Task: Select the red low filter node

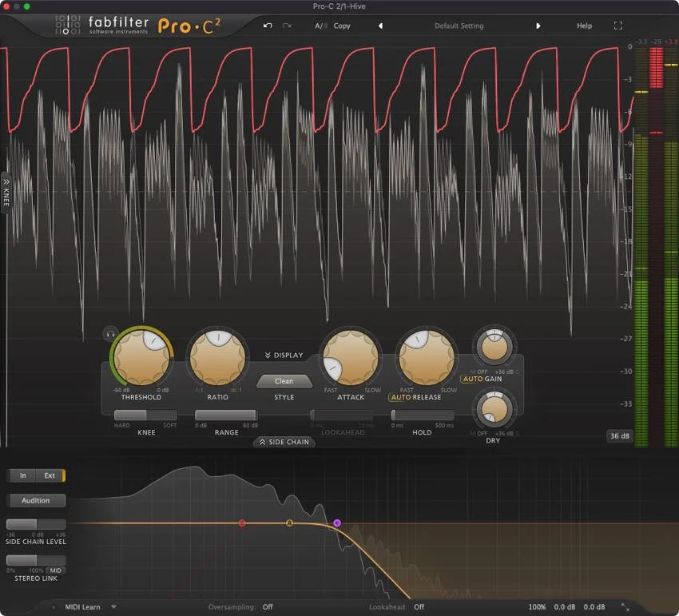Action: pyautogui.click(x=242, y=523)
